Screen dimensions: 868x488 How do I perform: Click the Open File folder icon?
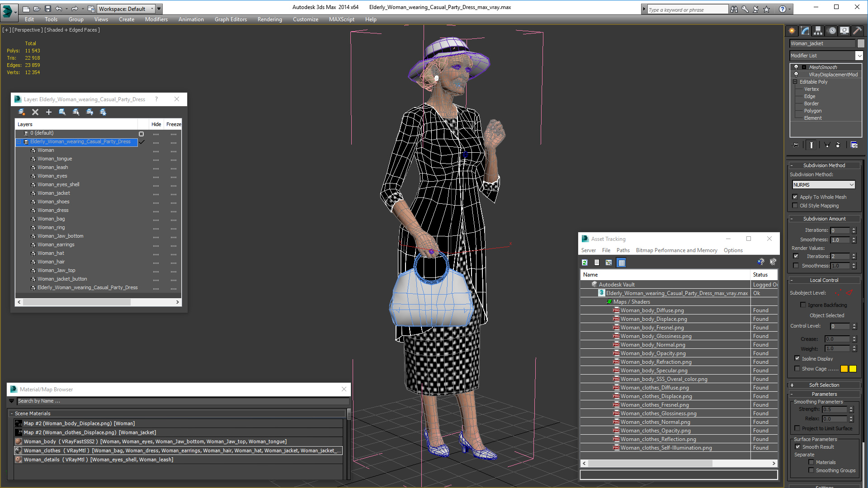click(x=37, y=9)
